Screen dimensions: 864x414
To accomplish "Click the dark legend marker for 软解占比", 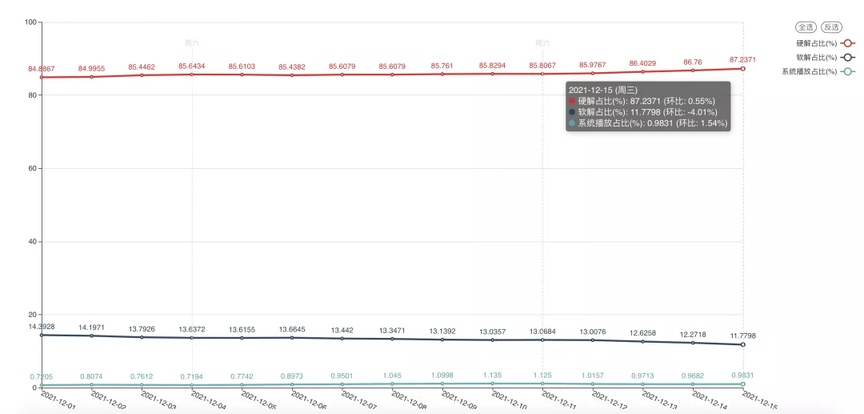I will (848, 57).
